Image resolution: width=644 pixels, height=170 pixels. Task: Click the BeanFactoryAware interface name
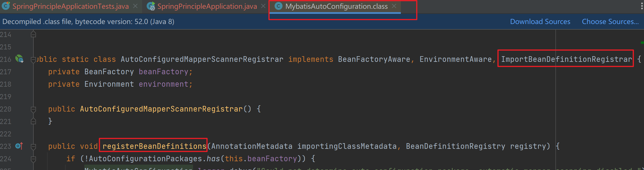coord(374,59)
